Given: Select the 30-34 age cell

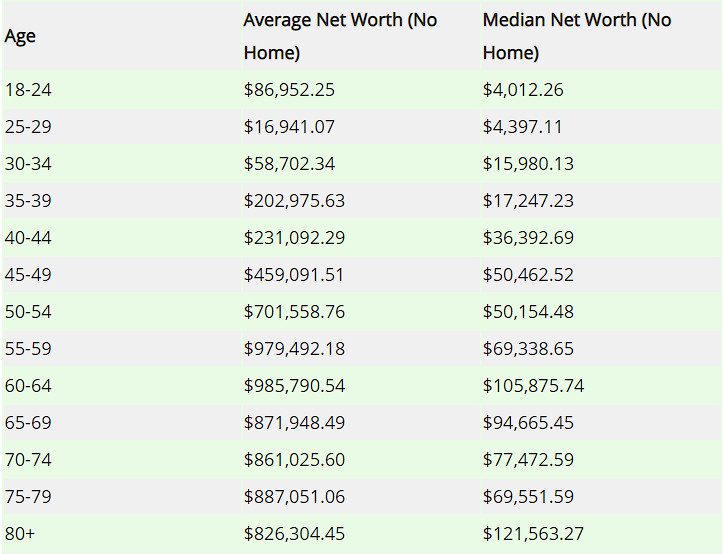Looking at the screenshot, I should point(26,164).
